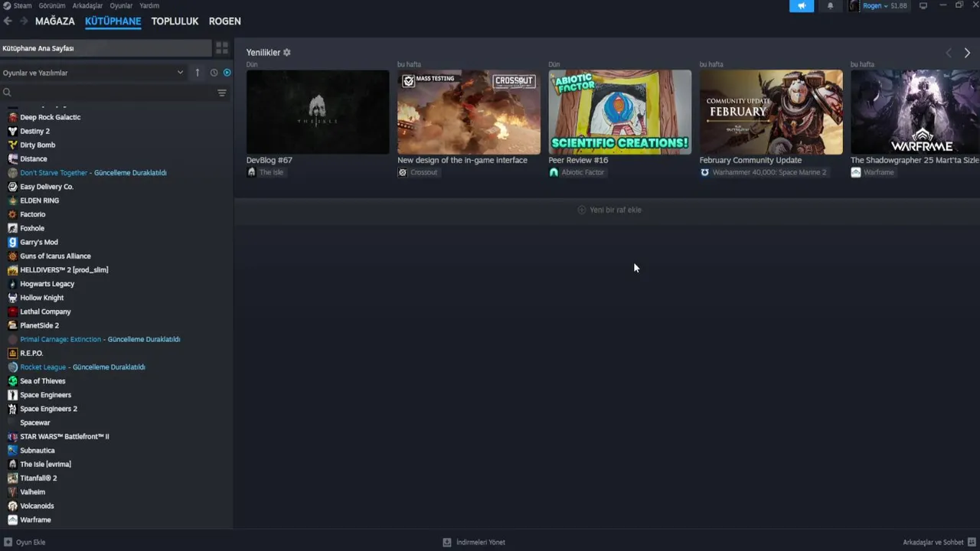
Task: Click the ELDEN RING game icon
Action: (x=12, y=201)
